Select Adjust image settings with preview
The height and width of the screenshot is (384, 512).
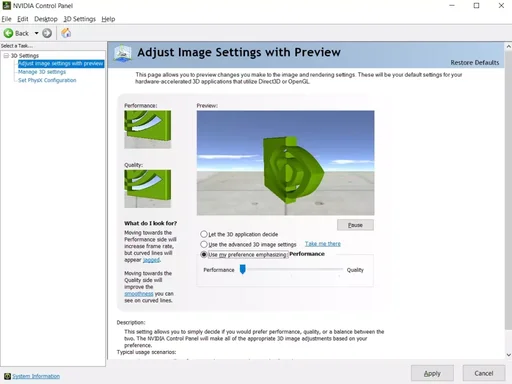(61, 63)
